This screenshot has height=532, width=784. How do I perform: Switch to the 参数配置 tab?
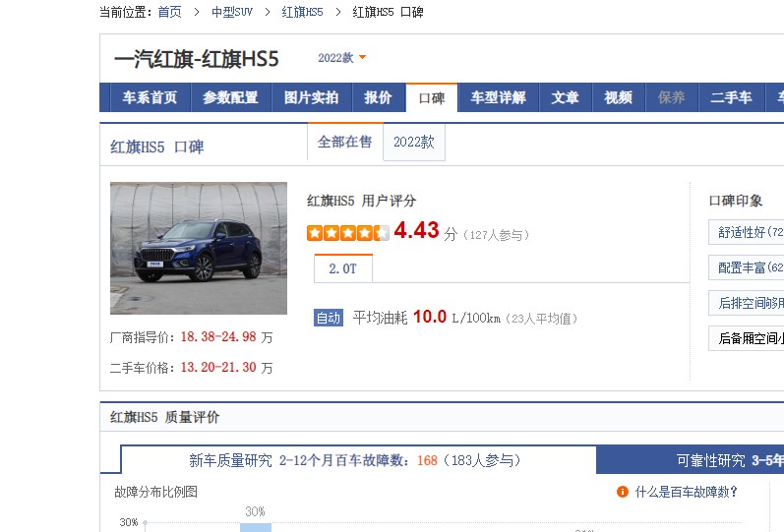230,97
